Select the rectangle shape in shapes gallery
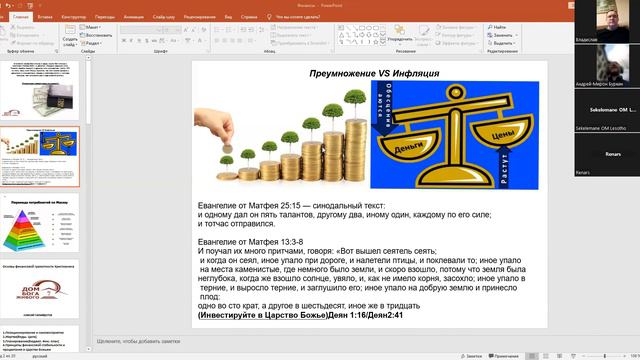The height and width of the screenshot is (360, 640). [362, 28]
